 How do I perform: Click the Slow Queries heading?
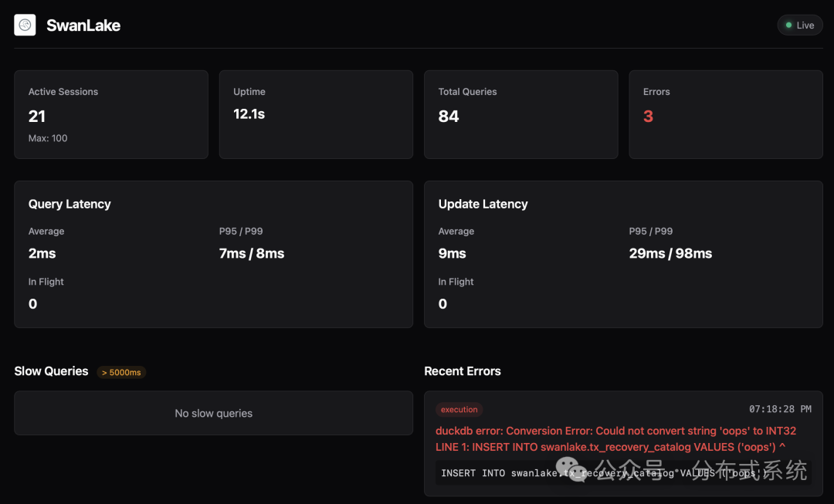point(51,371)
